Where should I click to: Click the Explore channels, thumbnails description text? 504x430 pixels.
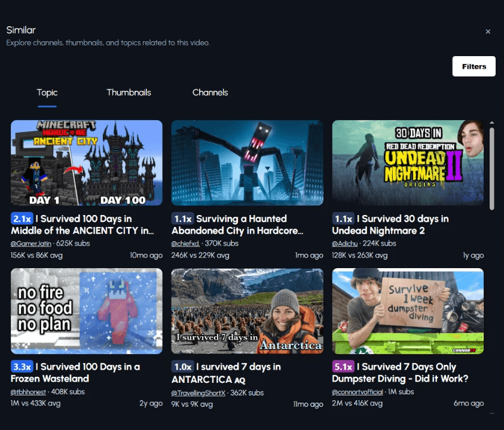click(108, 43)
